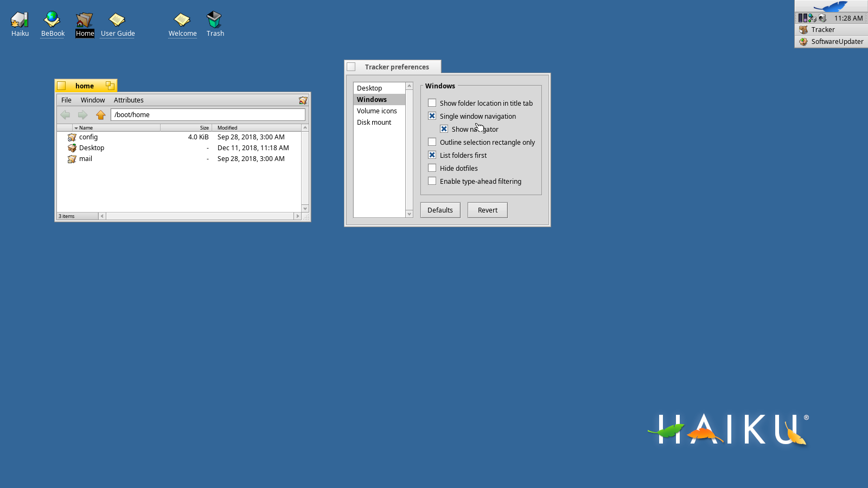
Task: Click 'Dec 11, 2018, 11:18 AM' date
Action: (x=253, y=148)
